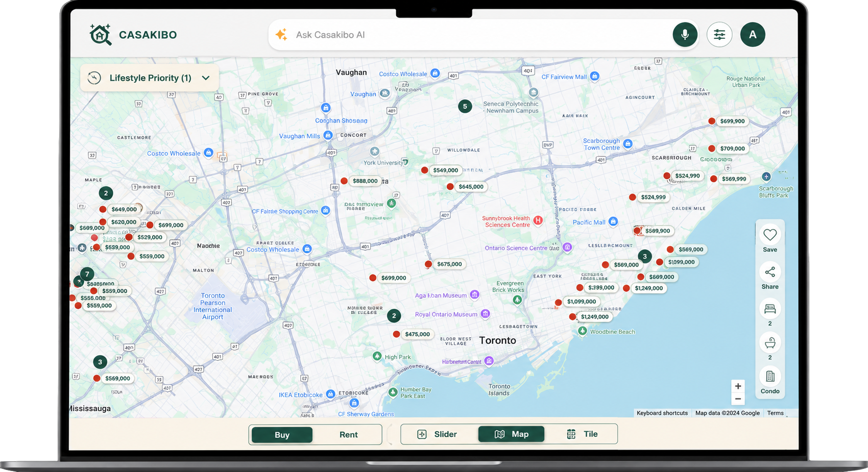868x472 pixels.
Task: Click the IKEA Etobicoke shopping pin
Action: coord(330,394)
